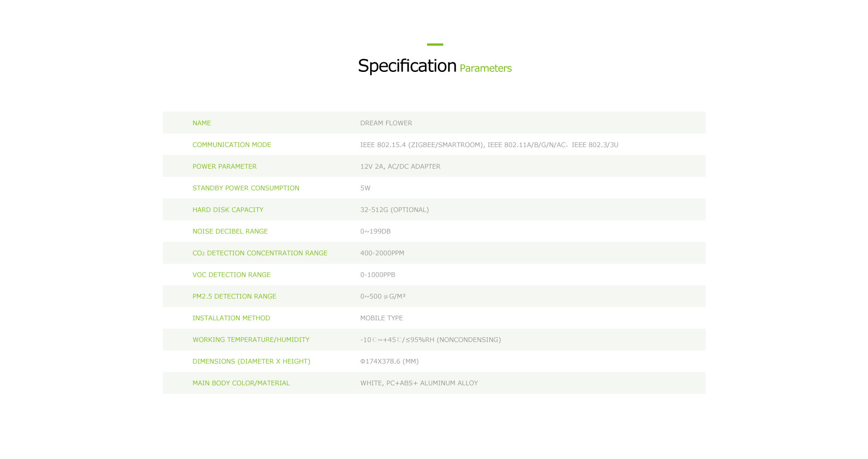Select the PM2.5 DETECTION RANGE label
This screenshot has height=459, width=868.
click(x=234, y=297)
